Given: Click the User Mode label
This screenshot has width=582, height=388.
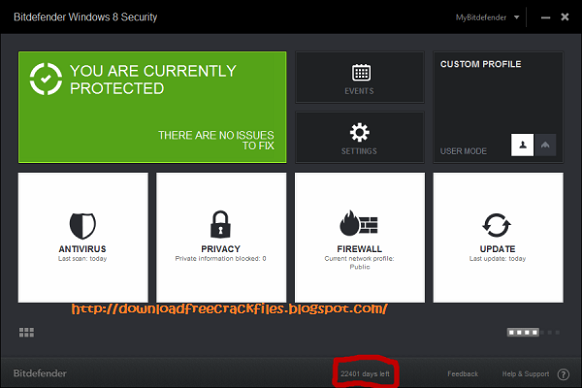Looking at the screenshot, I should (463, 151).
